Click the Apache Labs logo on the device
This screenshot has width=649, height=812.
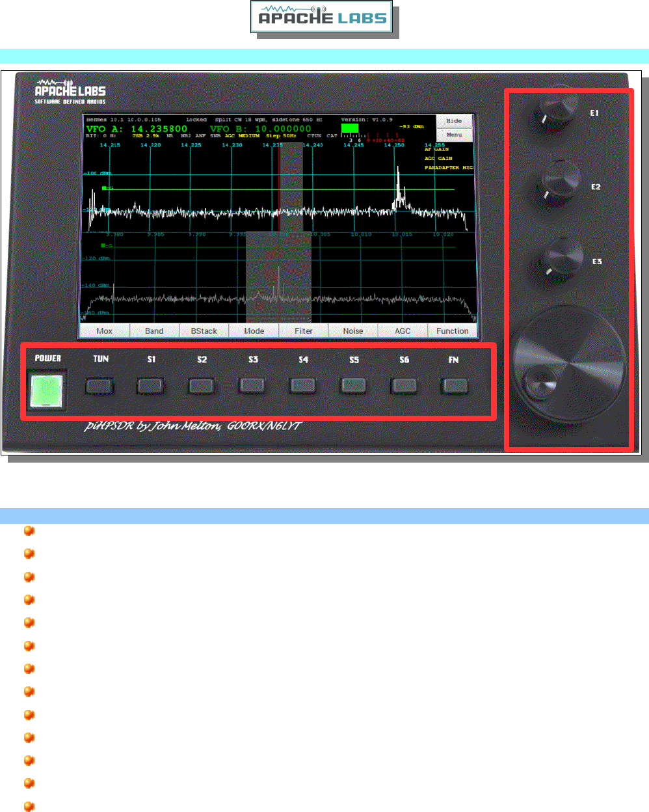tap(70, 92)
